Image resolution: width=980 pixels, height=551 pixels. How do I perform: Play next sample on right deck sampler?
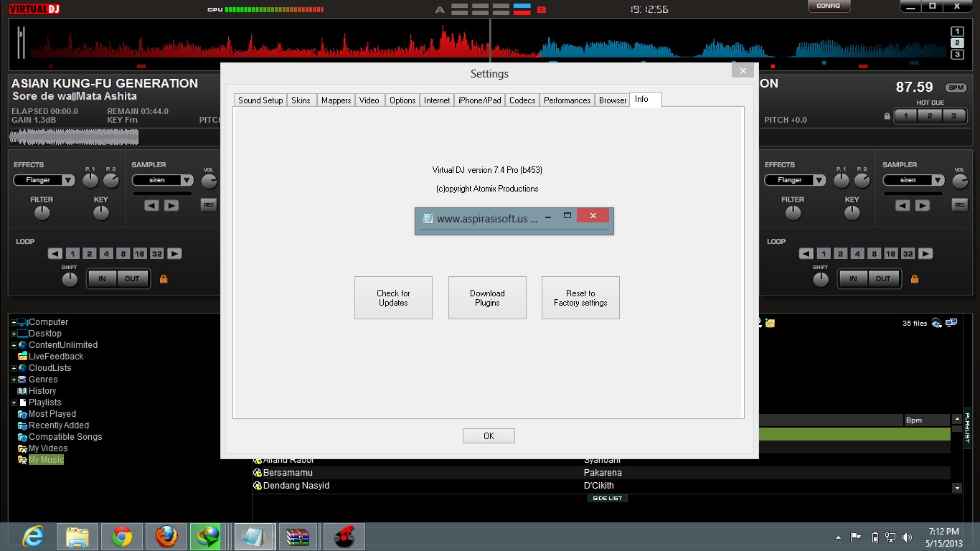coord(922,206)
